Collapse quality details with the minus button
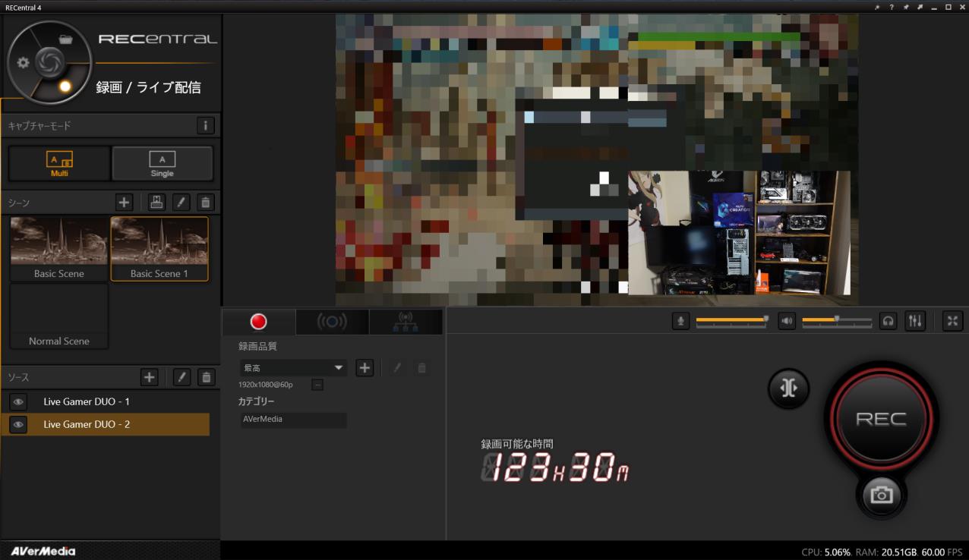The width and height of the screenshot is (969, 560). coord(317,385)
